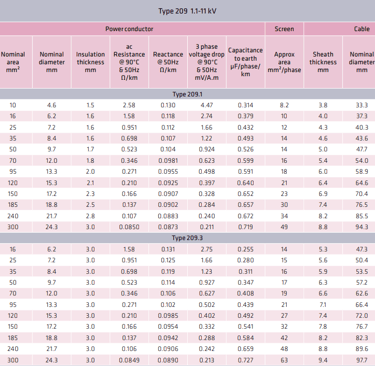Click the voltage drop value 4.47
The image size is (375, 366).
[207, 105]
